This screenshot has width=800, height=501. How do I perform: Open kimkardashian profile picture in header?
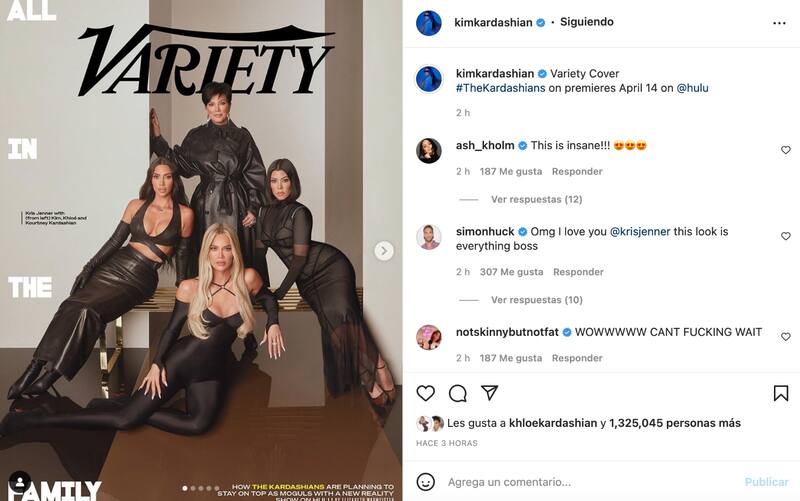point(429,23)
